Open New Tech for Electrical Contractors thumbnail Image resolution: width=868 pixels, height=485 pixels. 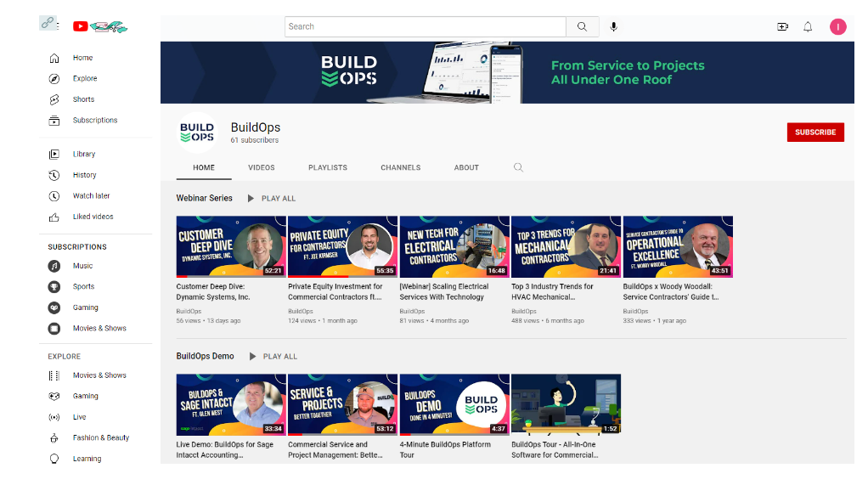454,247
